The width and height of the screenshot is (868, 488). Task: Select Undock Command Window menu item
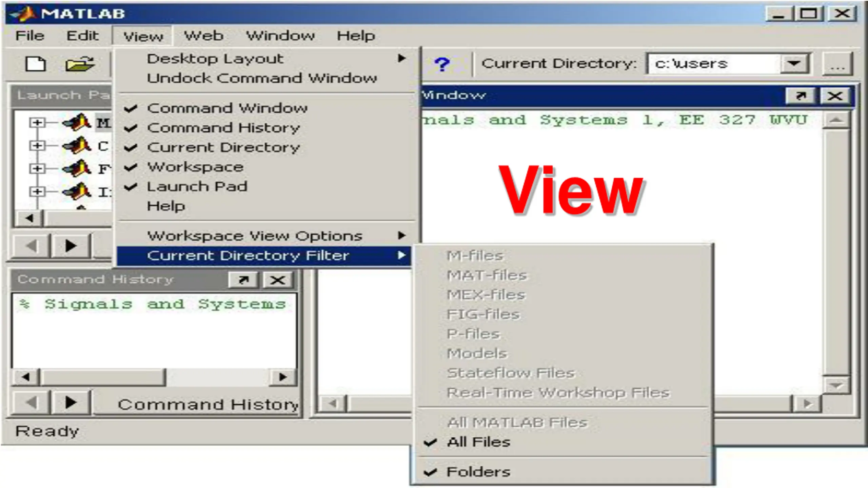point(261,78)
